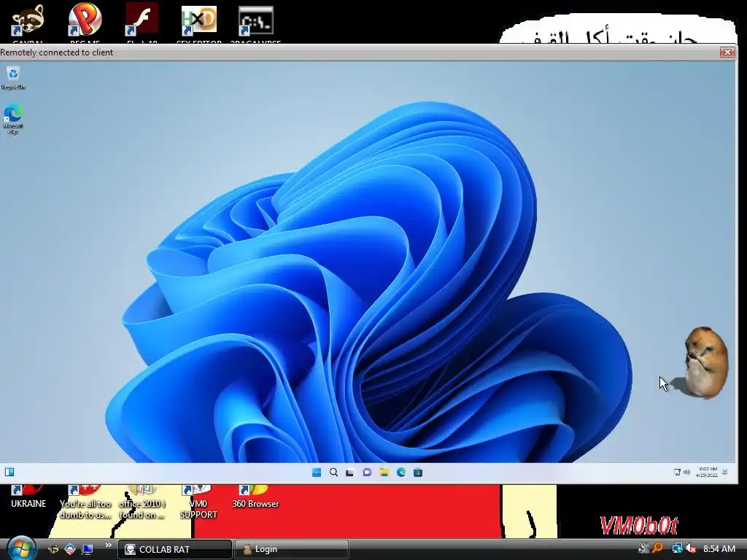Open the office 2010 desktop shortcut
This screenshot has height=560, width=747.
142,503
